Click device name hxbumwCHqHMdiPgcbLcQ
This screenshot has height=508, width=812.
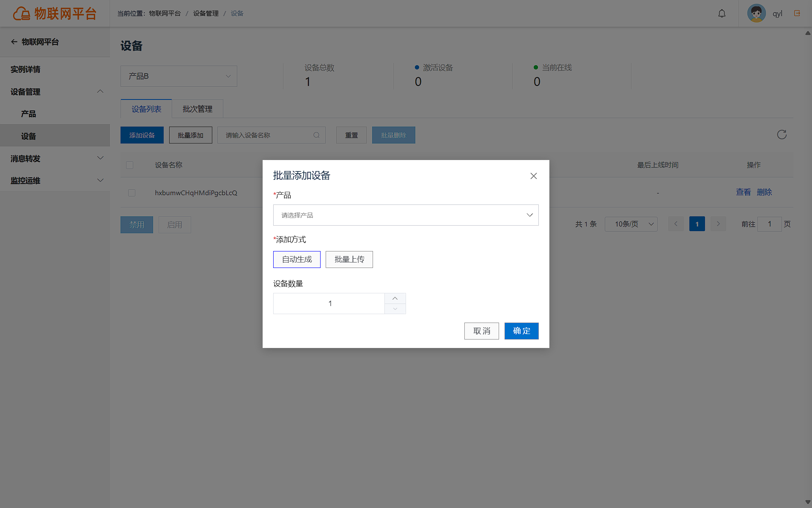[196, 193]
